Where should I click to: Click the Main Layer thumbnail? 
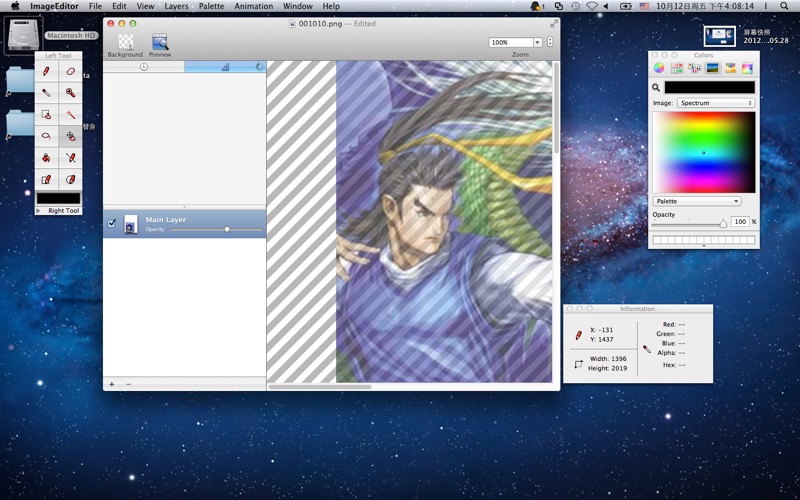click(x=131, y=224)
